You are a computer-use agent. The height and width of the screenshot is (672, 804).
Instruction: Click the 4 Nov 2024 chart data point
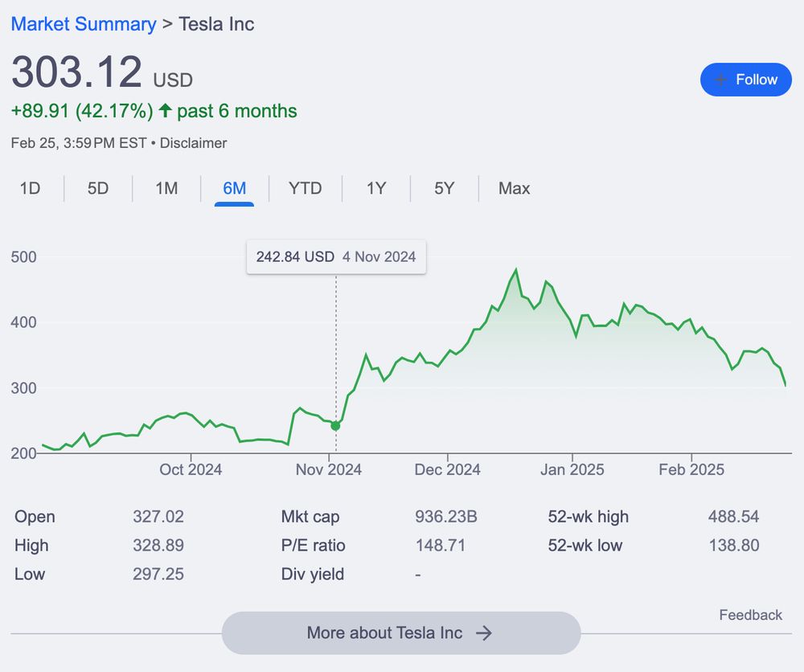(335, 426)
